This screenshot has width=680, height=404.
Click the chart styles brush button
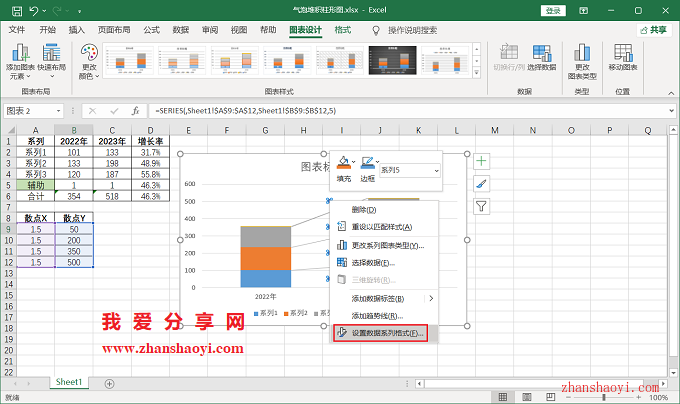481,184
